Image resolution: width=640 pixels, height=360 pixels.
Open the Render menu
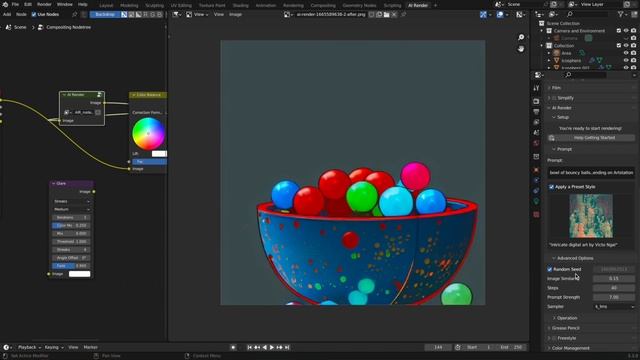(44, 4)
